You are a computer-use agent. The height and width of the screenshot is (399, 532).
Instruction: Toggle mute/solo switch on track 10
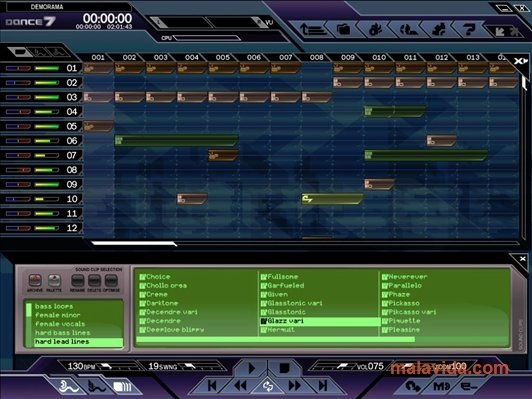pos(18,199)
